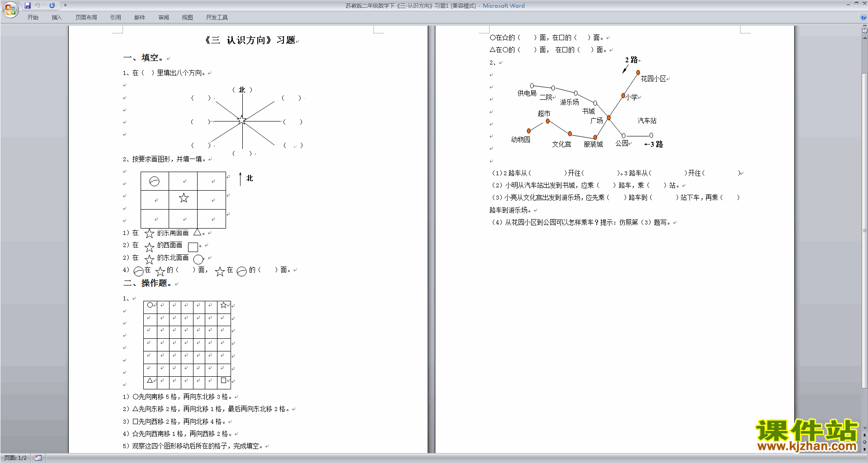Click the page count 页面: 1/2 in status bar
This screenshot has width=868, height=463.
pos(15,458)
